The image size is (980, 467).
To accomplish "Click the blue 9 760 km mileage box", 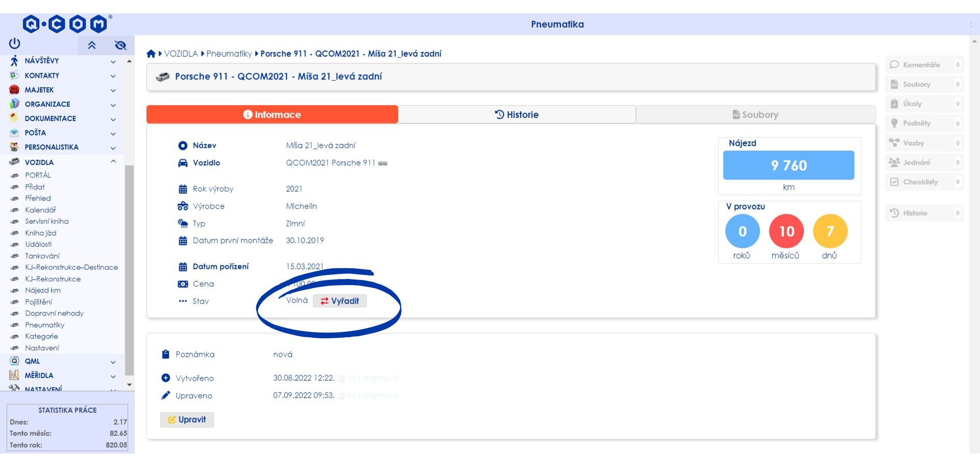I will [x=789, y=165].
